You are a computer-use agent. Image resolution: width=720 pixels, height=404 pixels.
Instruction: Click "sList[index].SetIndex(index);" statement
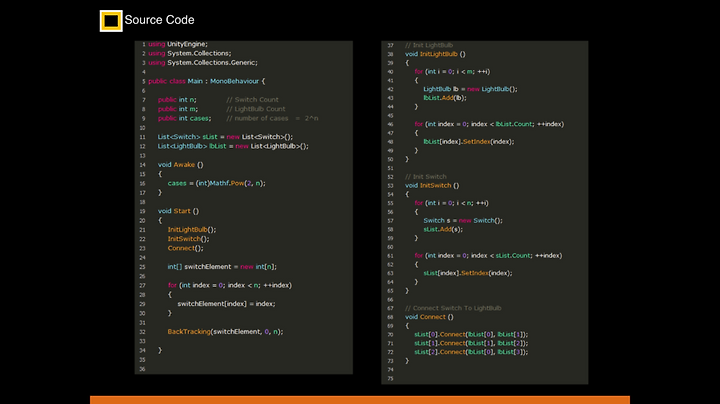tap(468, 273)
